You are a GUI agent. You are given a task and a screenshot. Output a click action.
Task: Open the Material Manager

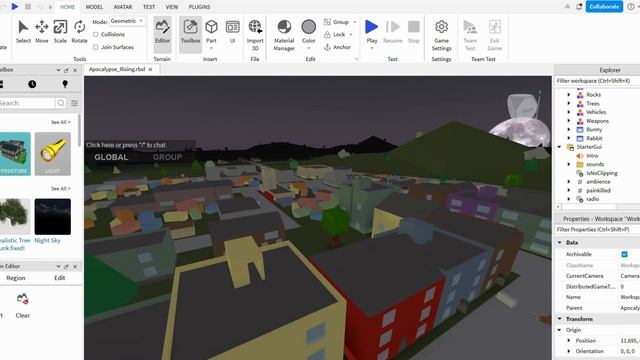(284, 35)
